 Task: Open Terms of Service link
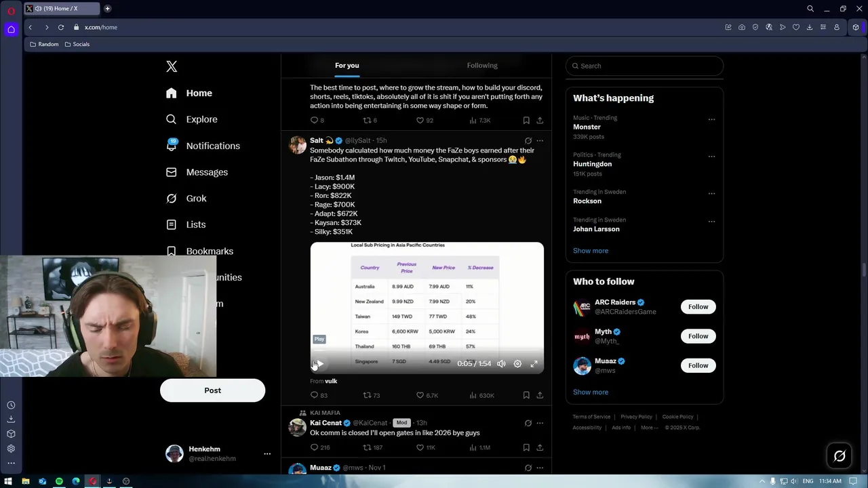click(591, 417)
